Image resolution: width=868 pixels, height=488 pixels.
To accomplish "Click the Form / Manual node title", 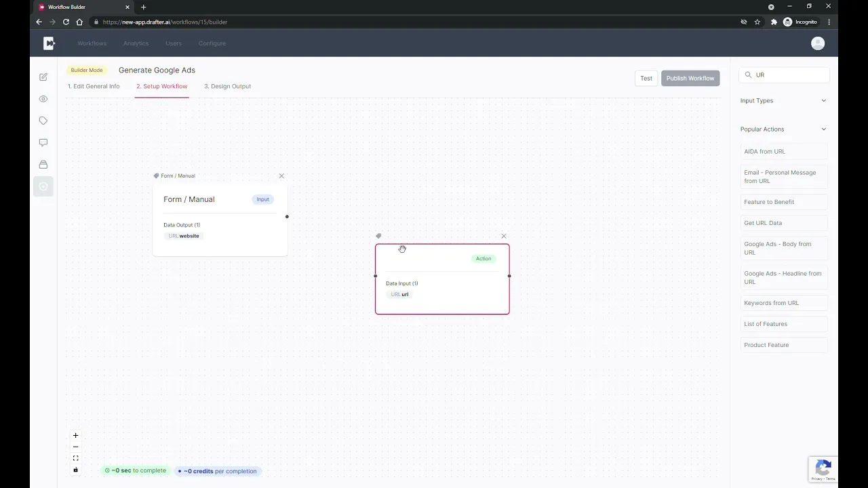I will pos(189,199).
